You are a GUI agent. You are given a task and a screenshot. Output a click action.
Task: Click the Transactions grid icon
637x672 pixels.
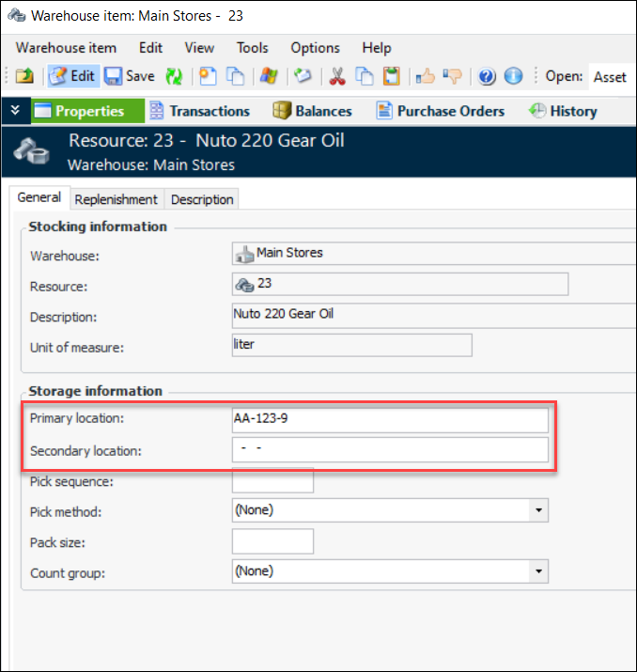pos(157,111)
